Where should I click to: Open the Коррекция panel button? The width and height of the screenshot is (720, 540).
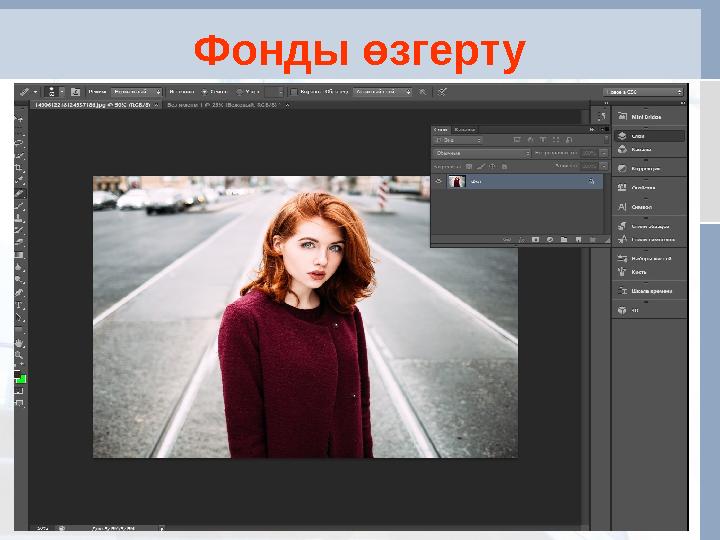pos(649,169)
